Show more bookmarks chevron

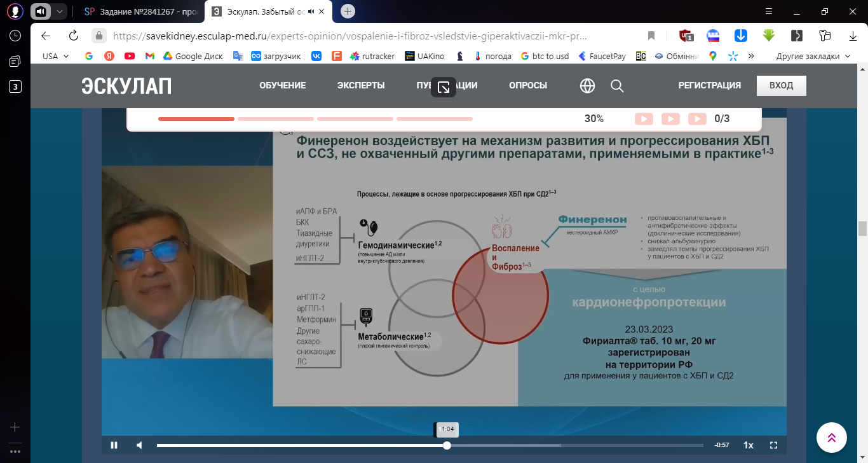[x=751, y=56]
